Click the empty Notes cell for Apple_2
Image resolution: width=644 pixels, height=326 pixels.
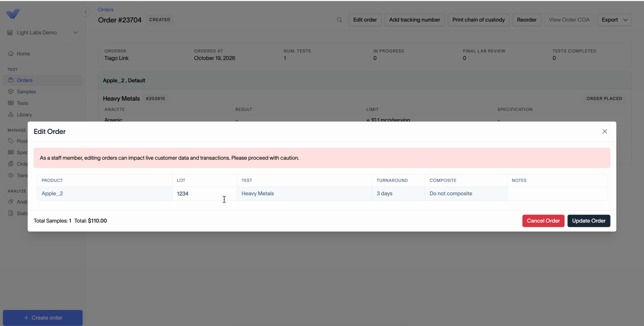[x=557, y=193]
